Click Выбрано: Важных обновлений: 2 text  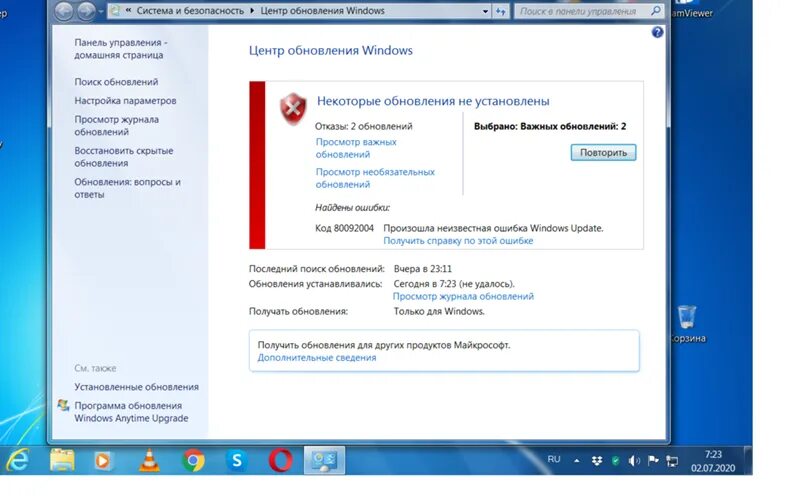pos(550,126)
